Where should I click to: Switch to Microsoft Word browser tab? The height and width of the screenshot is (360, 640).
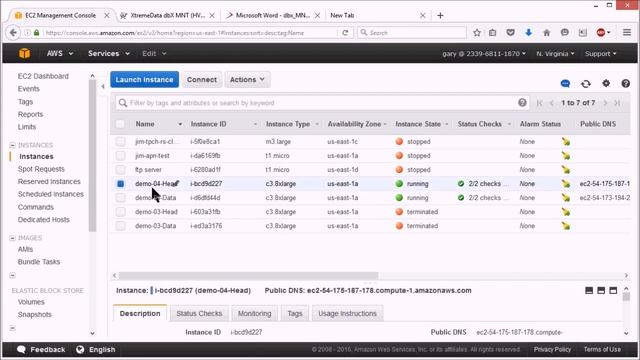coord(273,16)
